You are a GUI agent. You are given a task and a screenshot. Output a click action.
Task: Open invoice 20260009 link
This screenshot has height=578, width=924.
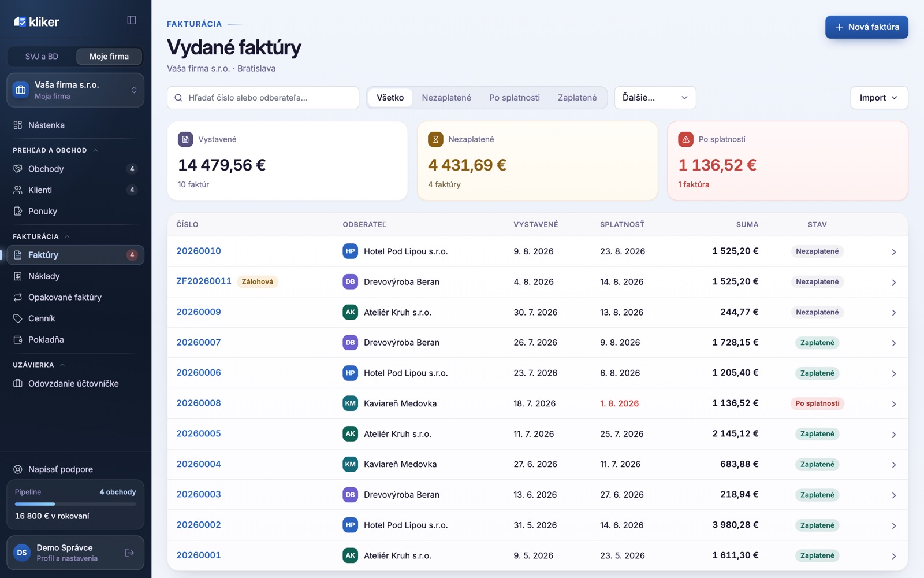point(199,312)
